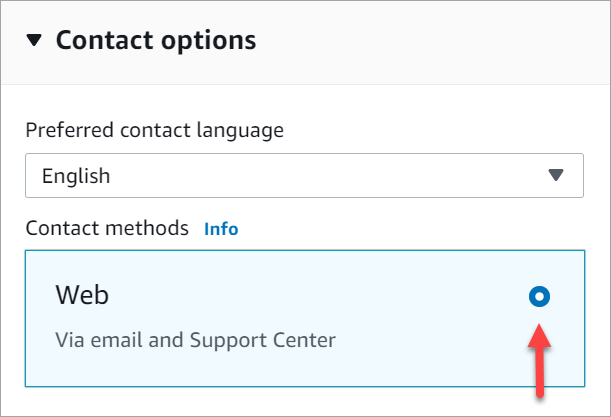This screenshot has width=611, height=417.
Task: Select the Web radio button
Action: [x=540, y=296]
